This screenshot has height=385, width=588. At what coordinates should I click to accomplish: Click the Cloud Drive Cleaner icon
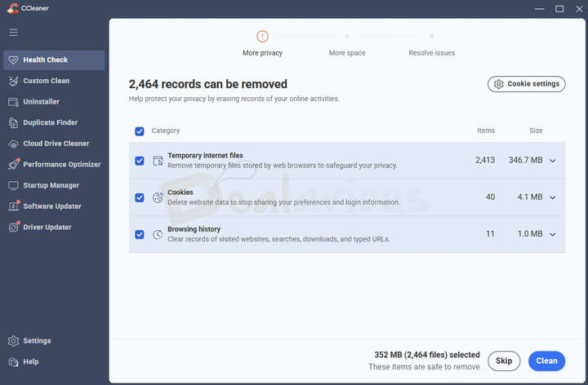tap(14, 144)
